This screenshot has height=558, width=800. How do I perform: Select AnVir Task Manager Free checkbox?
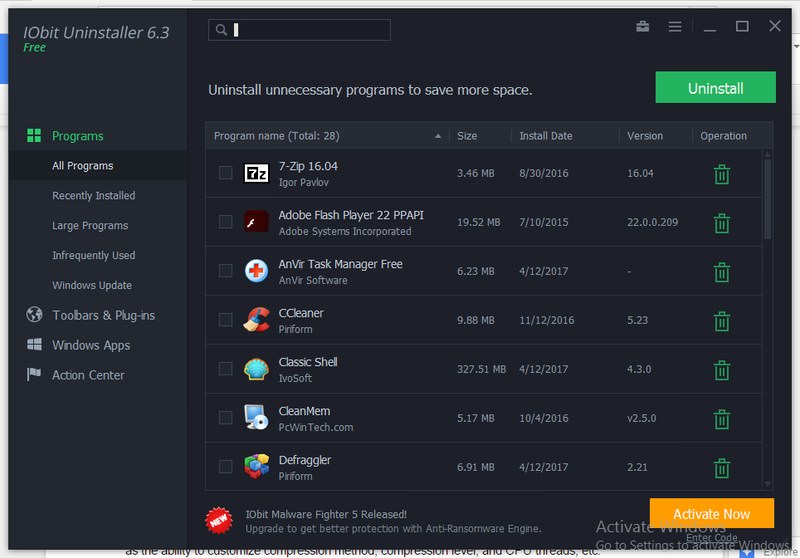(x=226, y=271)
